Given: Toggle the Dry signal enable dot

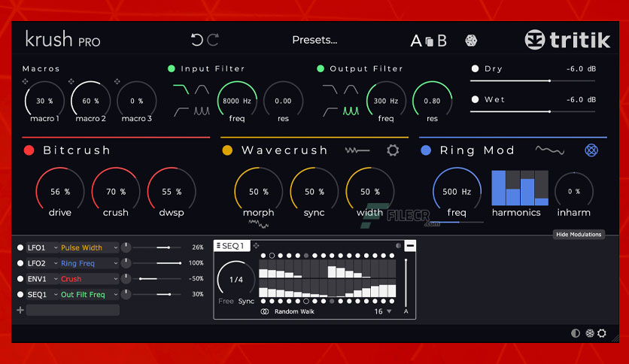Looking at the screenshot, I should (475, 68).
